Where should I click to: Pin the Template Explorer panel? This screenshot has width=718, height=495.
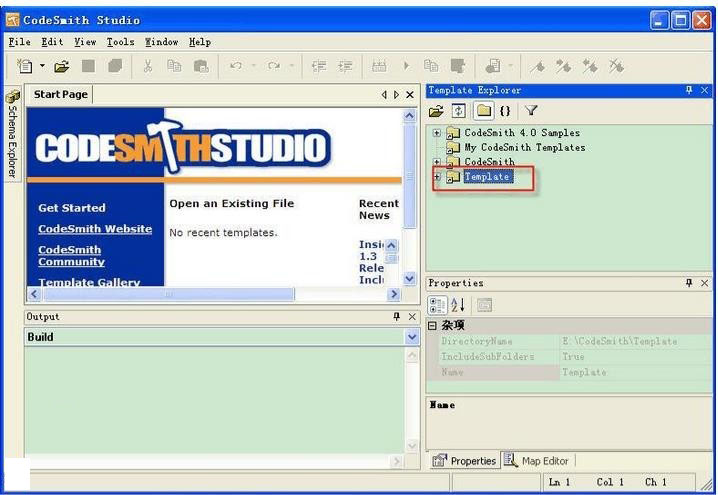(x=689, y=90)
